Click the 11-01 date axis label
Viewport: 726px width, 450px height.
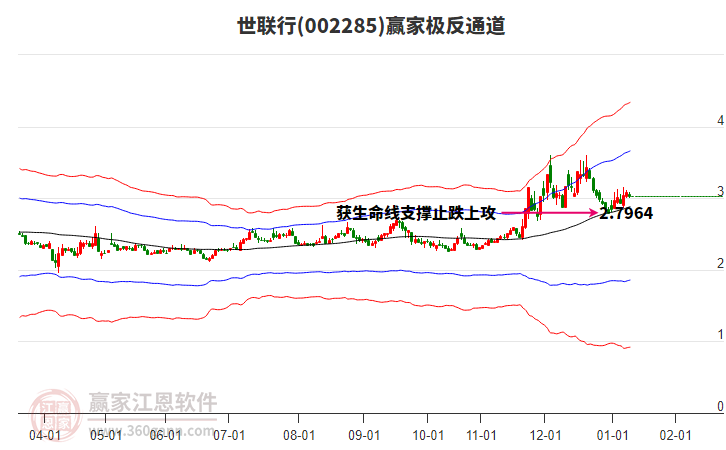pos(481,436)
